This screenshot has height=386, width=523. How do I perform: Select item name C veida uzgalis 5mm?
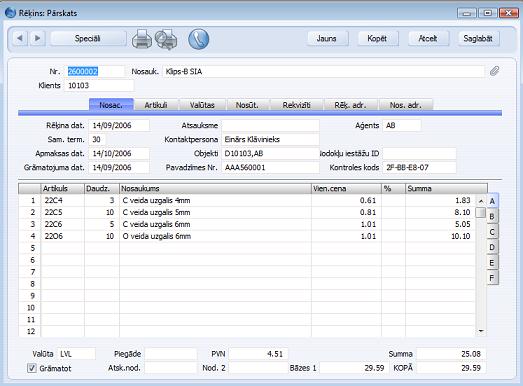point(215,213)
